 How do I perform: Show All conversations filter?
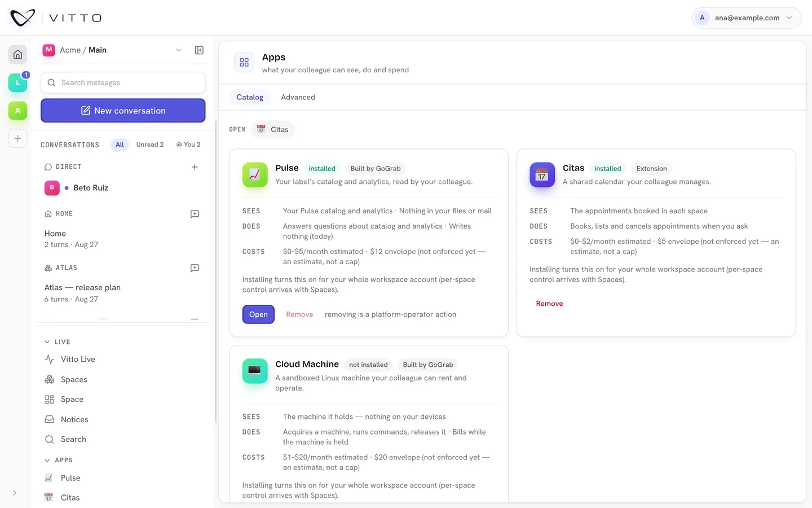[x=120, y=144]
